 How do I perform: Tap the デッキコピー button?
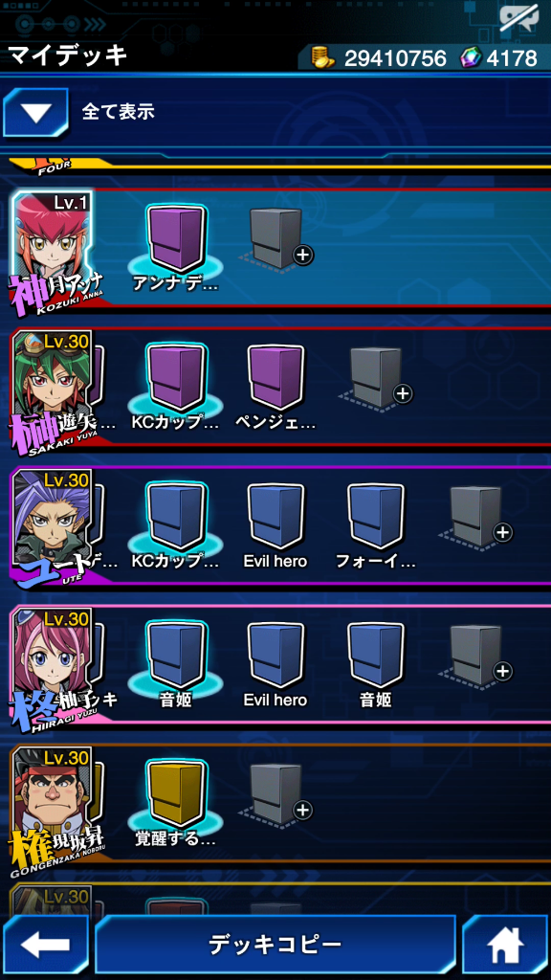(x=275, y=944)
